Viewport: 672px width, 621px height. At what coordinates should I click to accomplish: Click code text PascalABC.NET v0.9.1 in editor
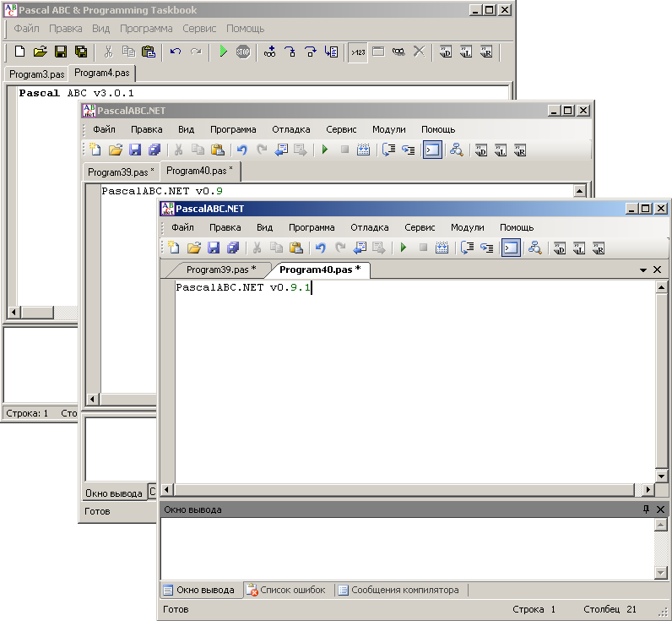[x=243, y=287]
